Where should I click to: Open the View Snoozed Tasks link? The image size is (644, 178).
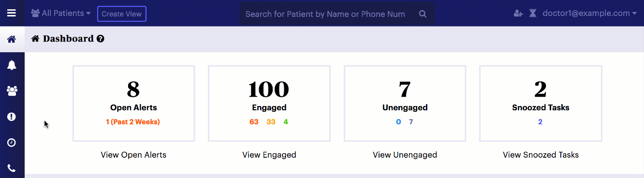tap(541, 155)
